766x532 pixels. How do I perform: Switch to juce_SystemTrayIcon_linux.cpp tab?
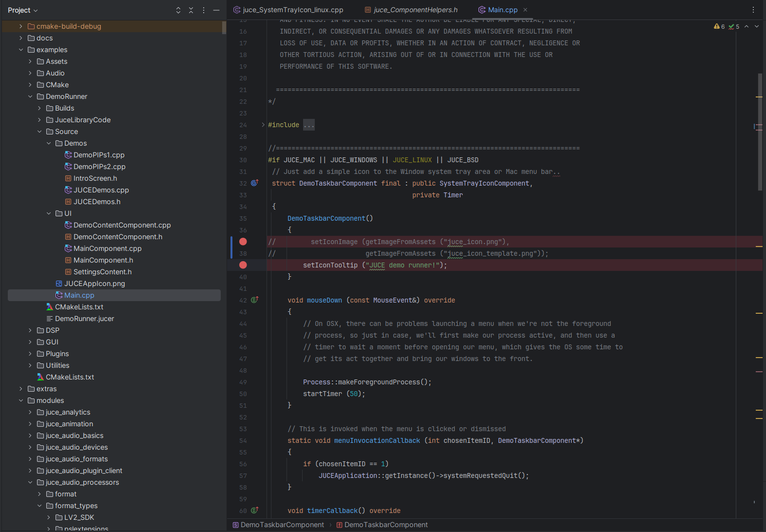tap(288, 10)
